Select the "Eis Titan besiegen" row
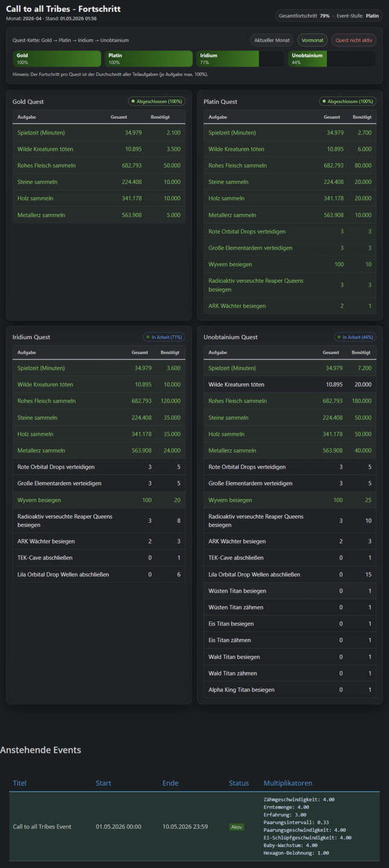Viewport: 389px width, 868px height. [x=290, y=624]
